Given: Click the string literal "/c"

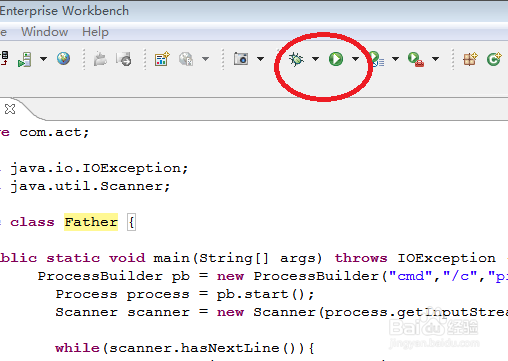Looking at the screenshot, I should (460, 276).
